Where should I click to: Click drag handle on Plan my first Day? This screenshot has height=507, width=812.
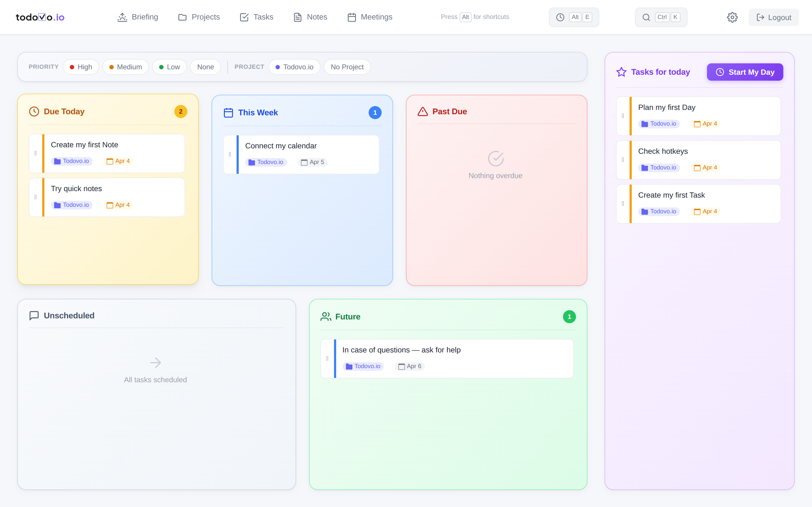click(x=623, y=116)
